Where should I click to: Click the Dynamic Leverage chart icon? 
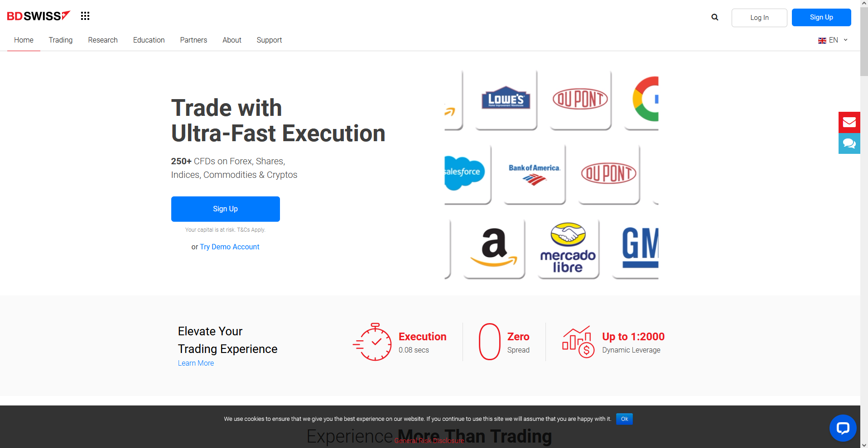(578, 342)
